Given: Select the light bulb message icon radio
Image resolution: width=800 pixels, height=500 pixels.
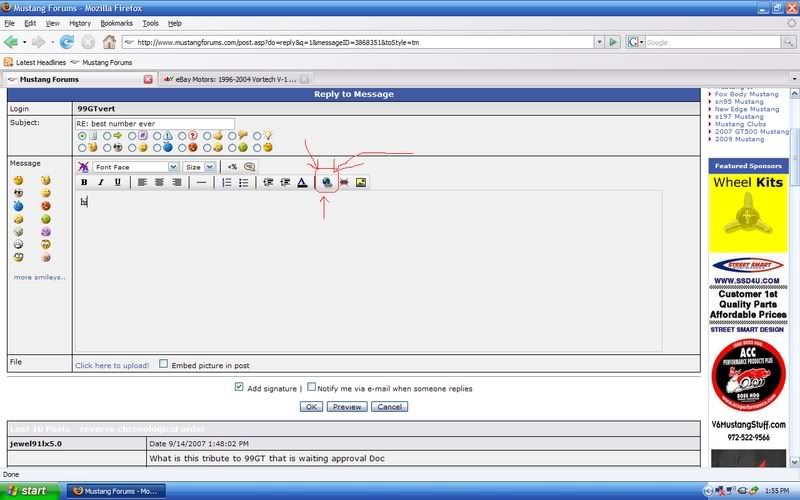Looking at the screenshot, I should (257, 136).
